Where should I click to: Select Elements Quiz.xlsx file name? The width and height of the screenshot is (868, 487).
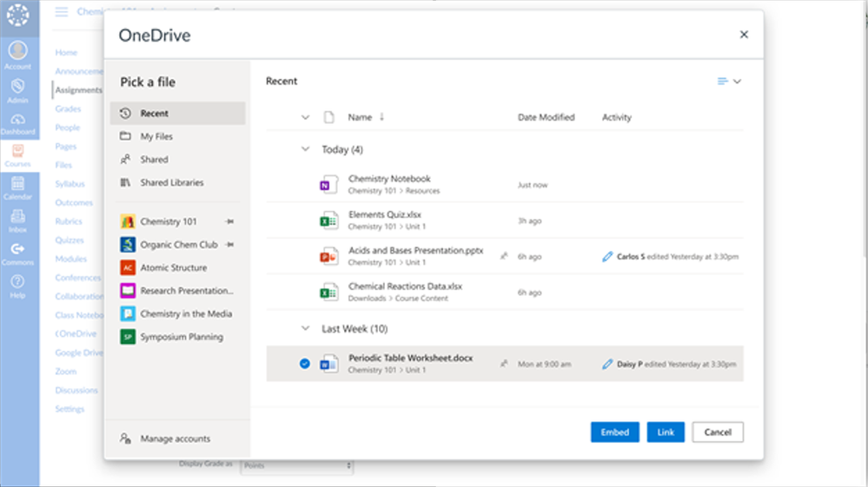pos(385,214)
